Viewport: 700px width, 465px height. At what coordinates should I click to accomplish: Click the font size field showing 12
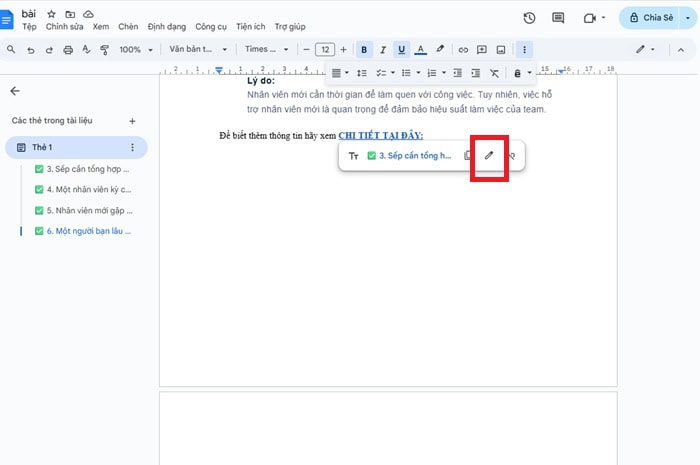(x=325, y=50)
